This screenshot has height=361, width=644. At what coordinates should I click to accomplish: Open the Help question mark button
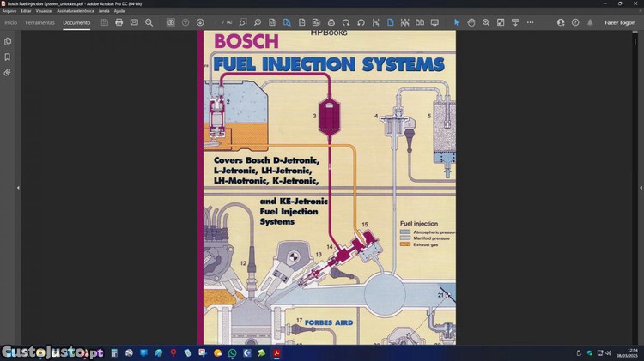tap(575, 22)
